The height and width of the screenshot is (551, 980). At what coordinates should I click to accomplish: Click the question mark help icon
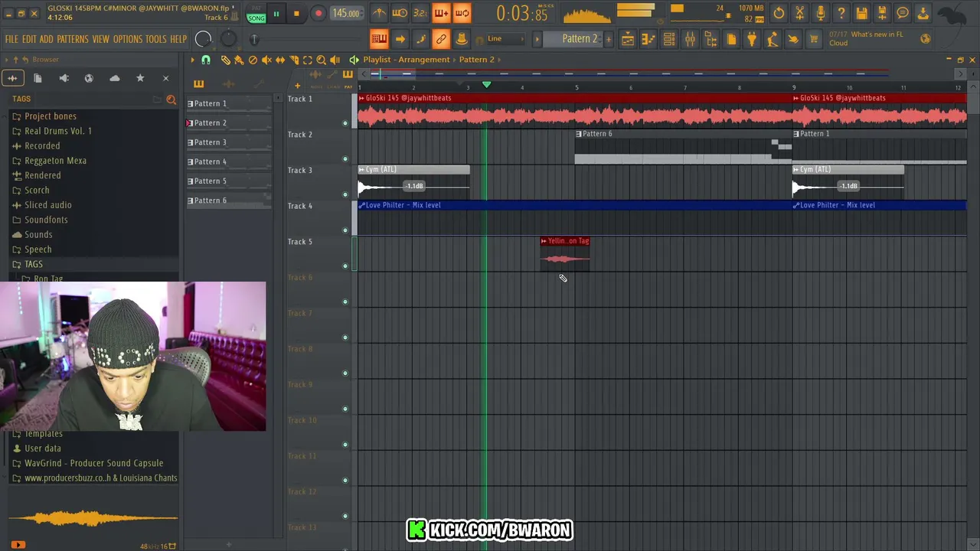coord(841,13)
